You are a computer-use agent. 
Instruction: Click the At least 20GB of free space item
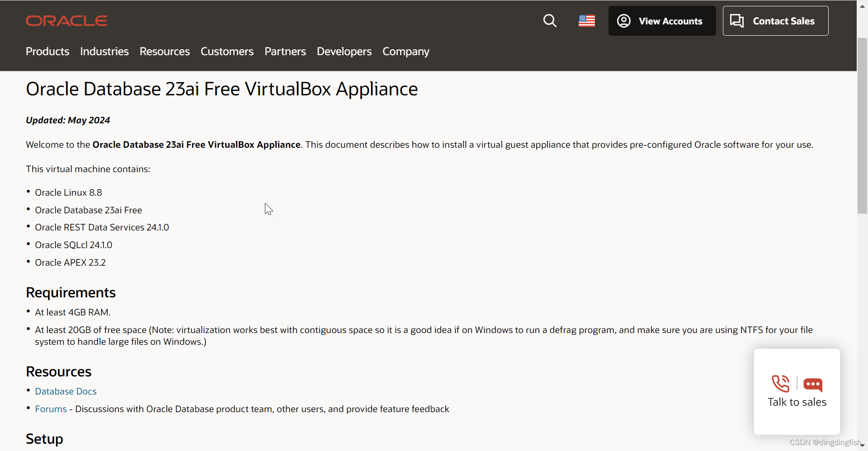click(x=424, y=336)
